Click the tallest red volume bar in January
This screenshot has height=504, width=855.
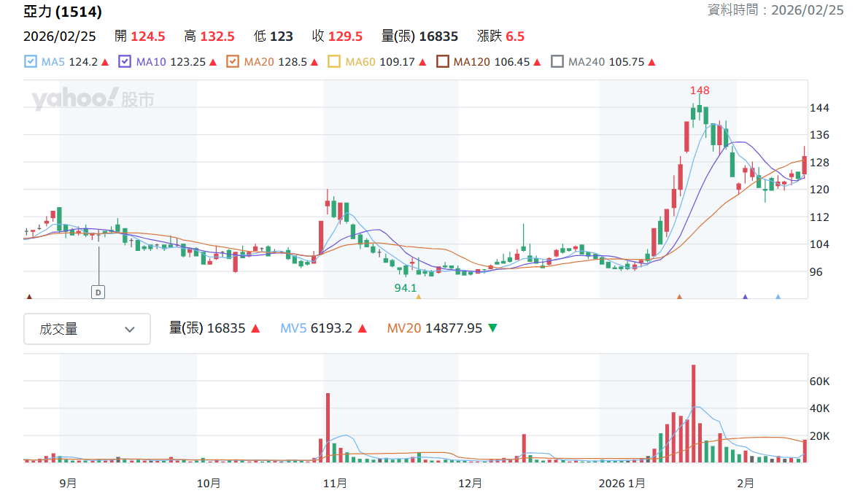click(694, 414)
